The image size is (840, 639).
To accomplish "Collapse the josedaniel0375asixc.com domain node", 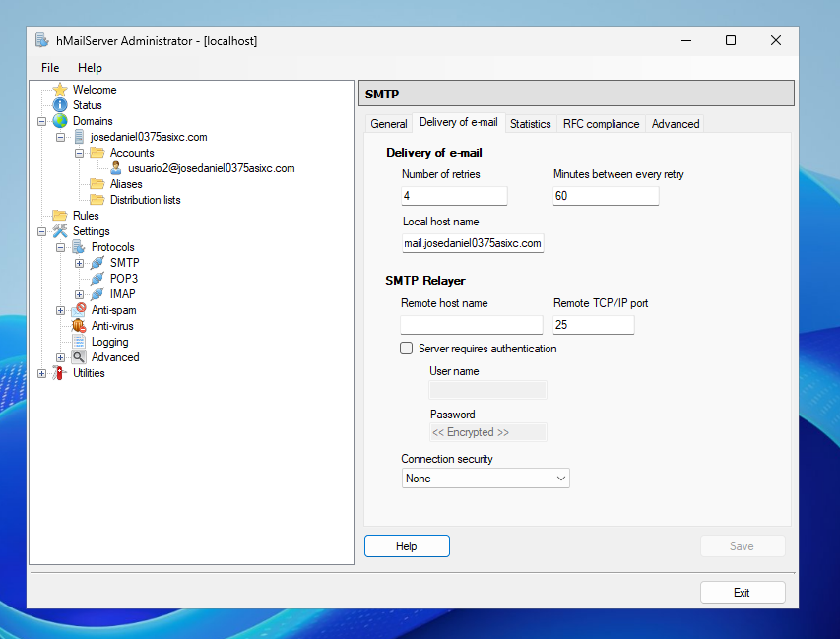I will pyautogui.click(x=60, y=137).
